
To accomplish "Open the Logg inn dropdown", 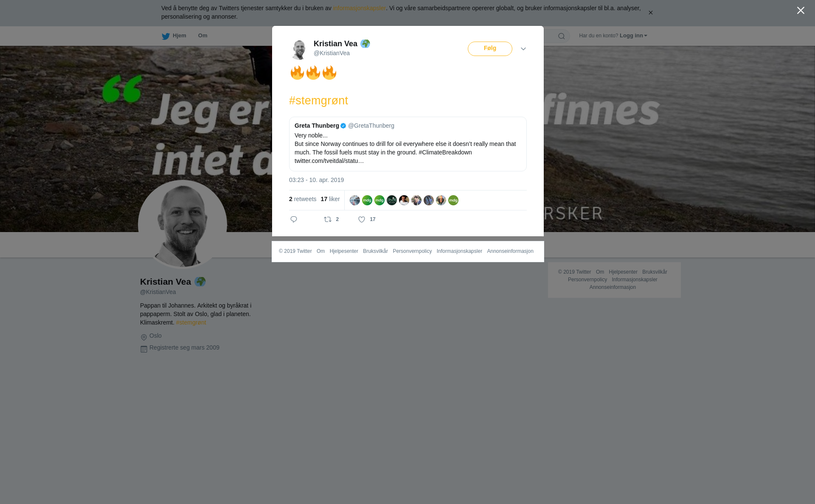I will coord(633,36).
